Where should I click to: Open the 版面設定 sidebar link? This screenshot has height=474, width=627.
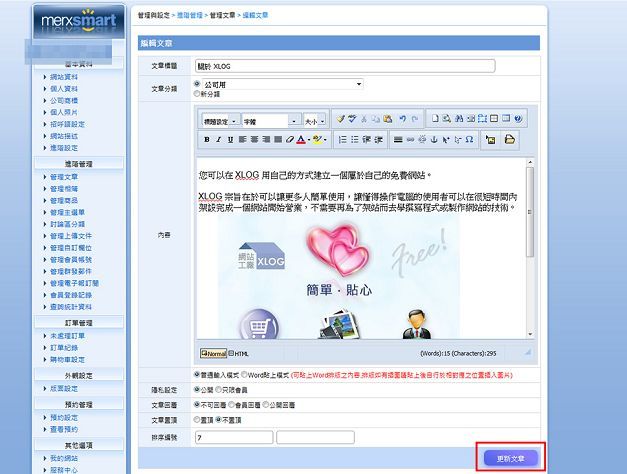coord(64,388)
